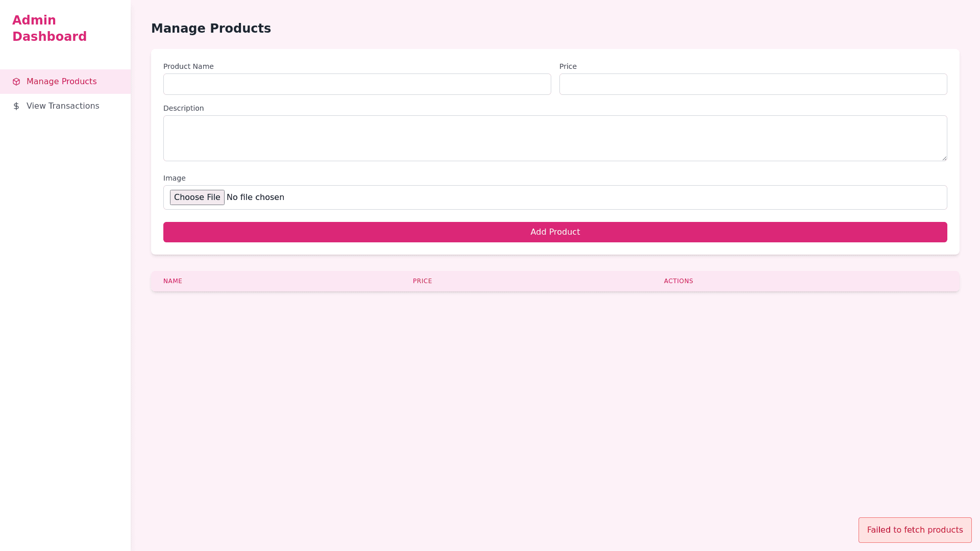Click the ACTIONS column header

click(x=678, y=281)
